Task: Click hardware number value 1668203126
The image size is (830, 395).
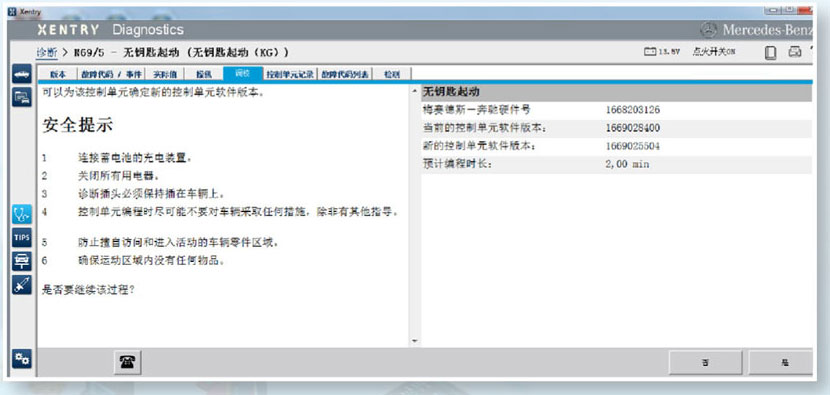Action: click(633, 110)
